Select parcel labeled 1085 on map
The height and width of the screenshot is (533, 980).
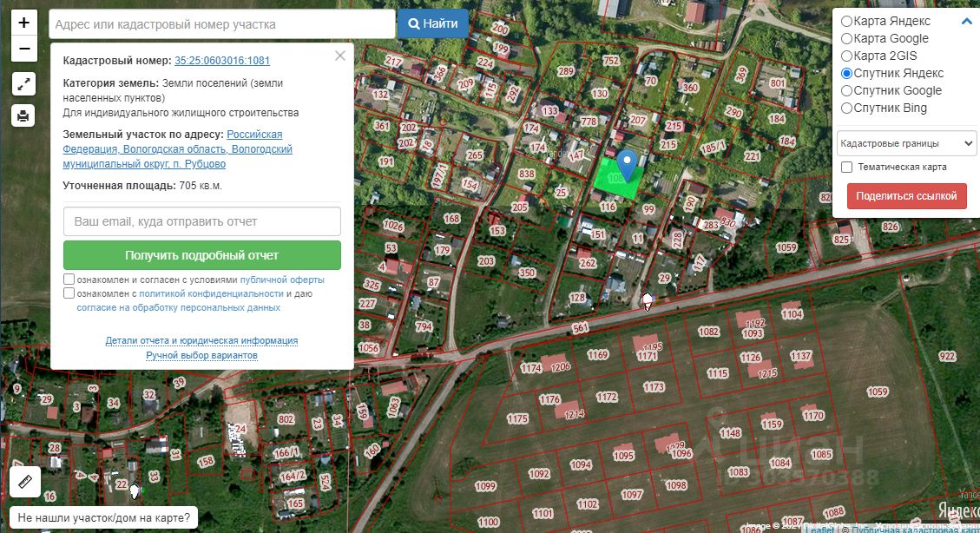pos(821,454)
